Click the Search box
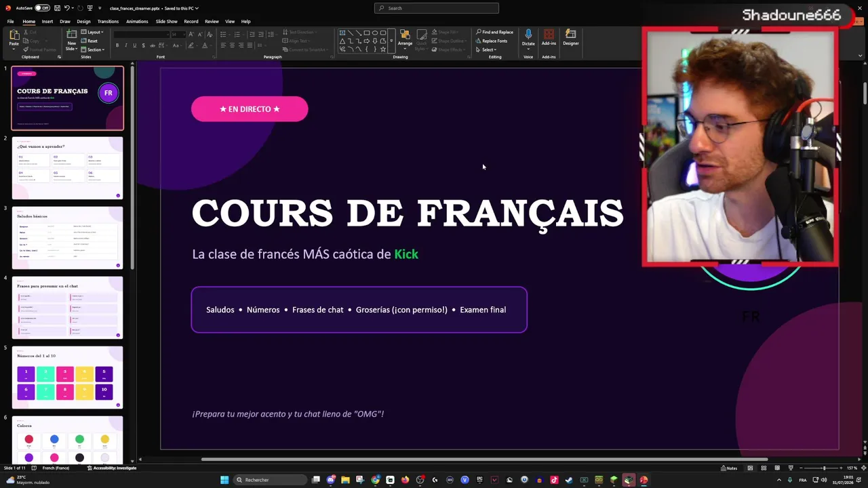This screenshot has height=488, width=868. [437, 8]
